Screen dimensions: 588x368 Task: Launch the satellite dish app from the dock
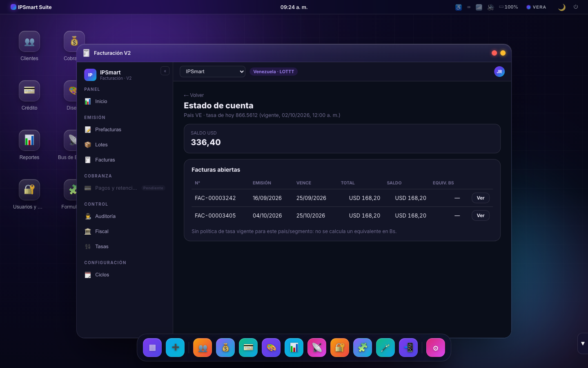point(317,348)
